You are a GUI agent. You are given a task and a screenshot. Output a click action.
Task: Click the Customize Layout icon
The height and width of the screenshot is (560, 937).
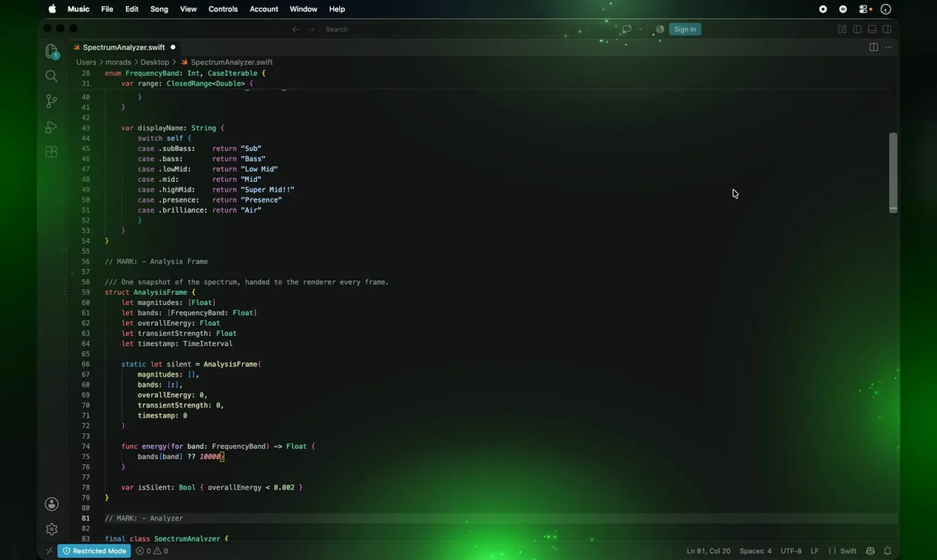point(842,29)
